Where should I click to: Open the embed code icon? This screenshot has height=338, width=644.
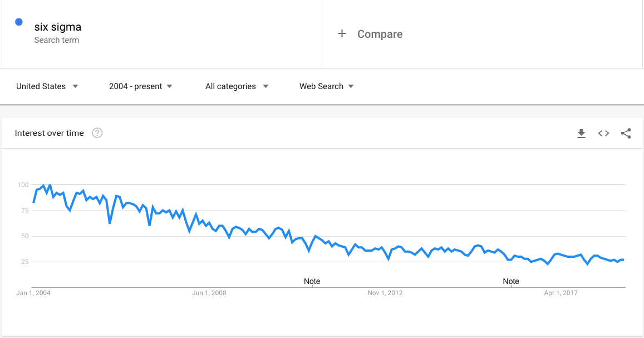tap(603, 134)
